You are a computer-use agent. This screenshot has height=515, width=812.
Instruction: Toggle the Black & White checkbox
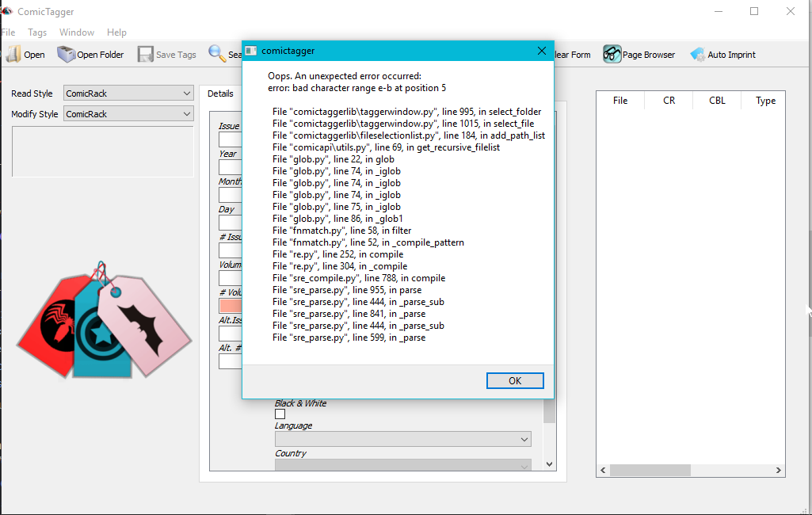click(280, 414)
